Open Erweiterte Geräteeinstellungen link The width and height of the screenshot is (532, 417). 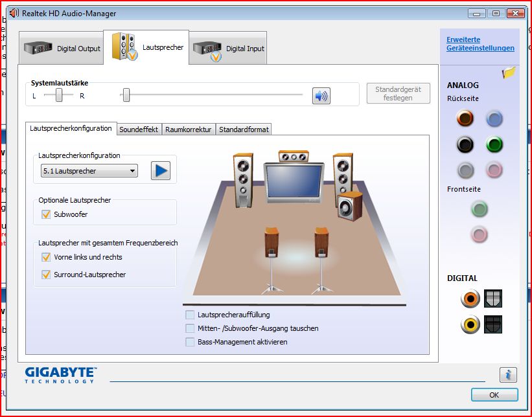point(480,44)
